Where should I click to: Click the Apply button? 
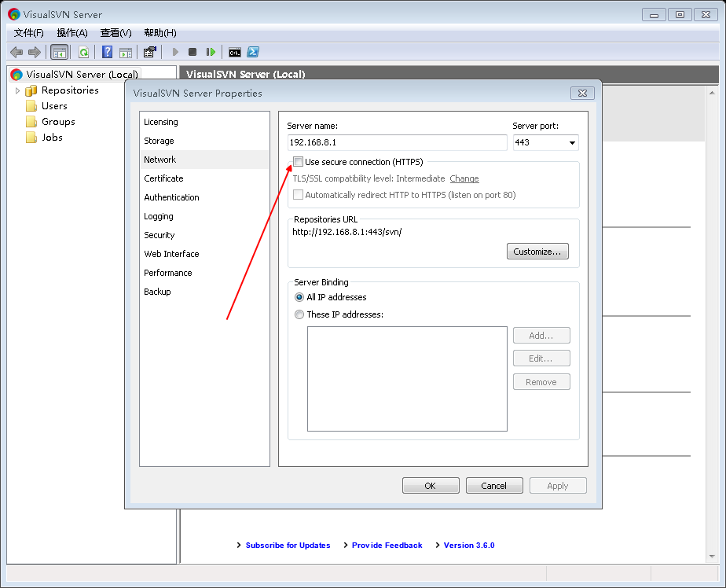[x=558, y=486]
